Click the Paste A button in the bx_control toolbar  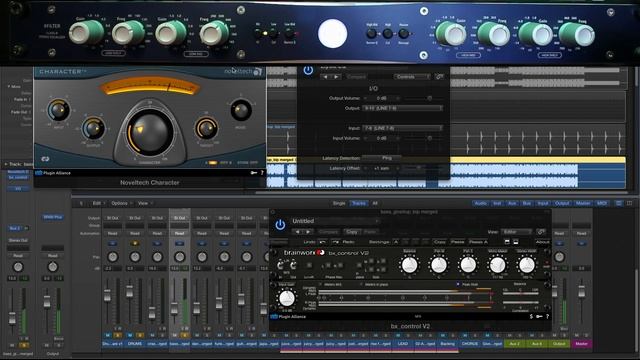(478, 242)
